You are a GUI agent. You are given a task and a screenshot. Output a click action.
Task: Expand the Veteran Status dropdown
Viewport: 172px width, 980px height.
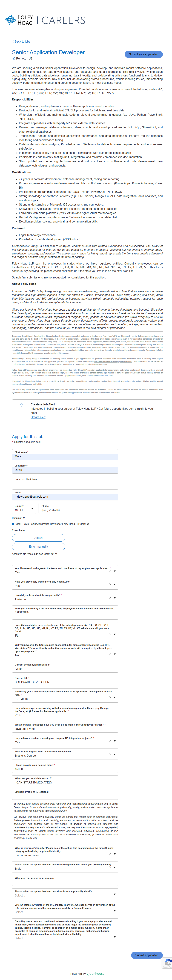point(114,911)
